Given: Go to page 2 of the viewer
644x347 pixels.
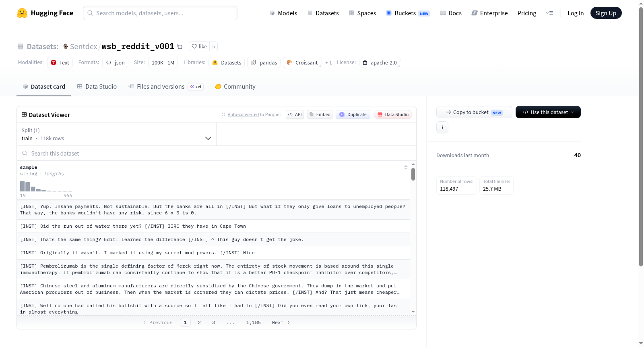Looking at the screenshot, I should click(x=199, y=322).
